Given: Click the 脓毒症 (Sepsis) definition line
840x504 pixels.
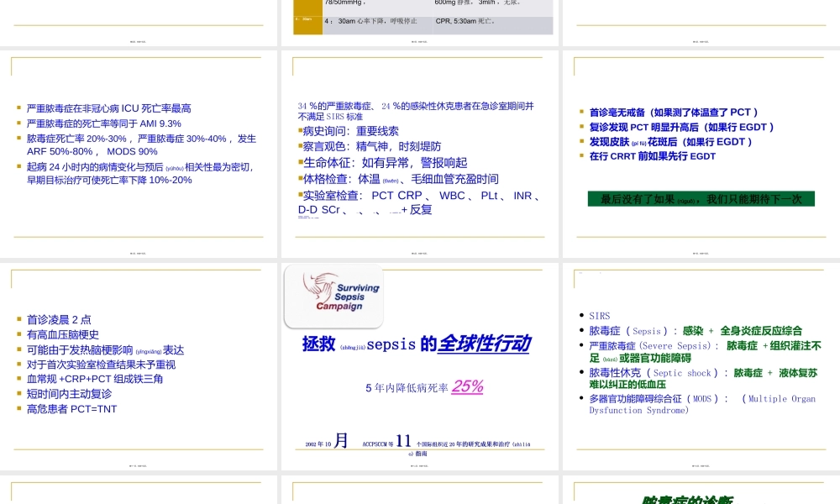Looking at the screenshot, I should pyautogui.click(x=696, y=331).
